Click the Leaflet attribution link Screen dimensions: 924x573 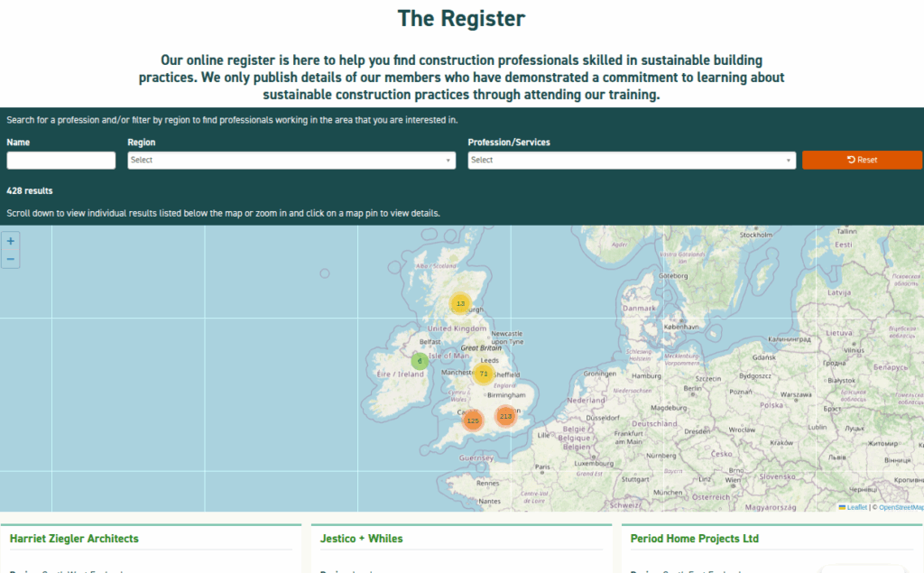[856, 507]
